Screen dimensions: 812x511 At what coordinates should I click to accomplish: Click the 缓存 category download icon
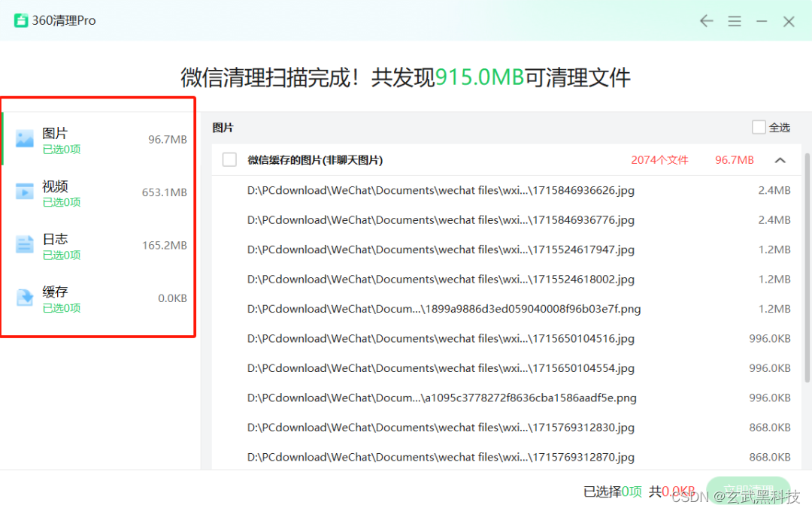click(24, 298)
